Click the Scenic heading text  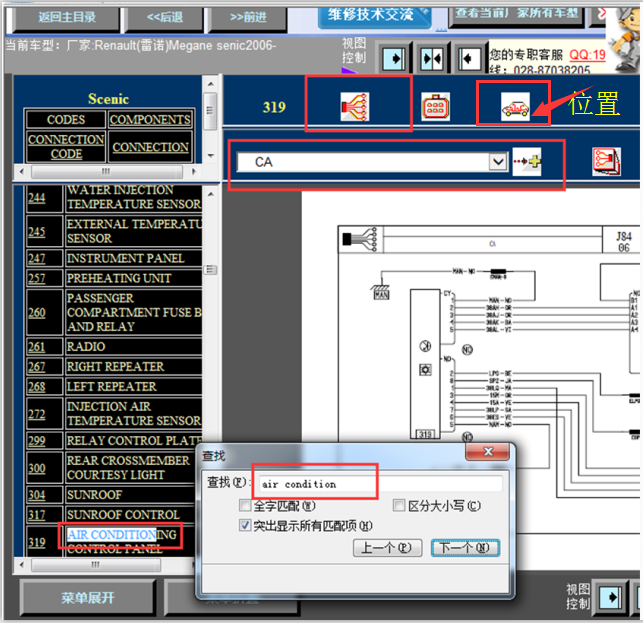(108, 99)
